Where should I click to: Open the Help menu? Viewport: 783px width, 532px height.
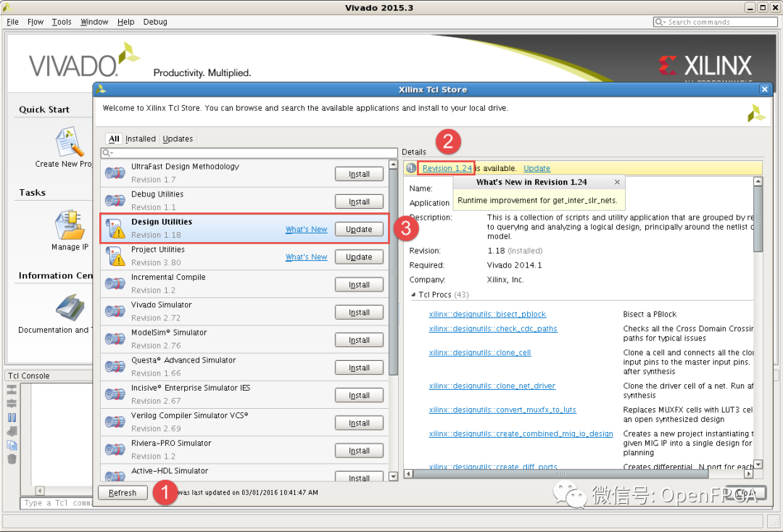(126, 22)
